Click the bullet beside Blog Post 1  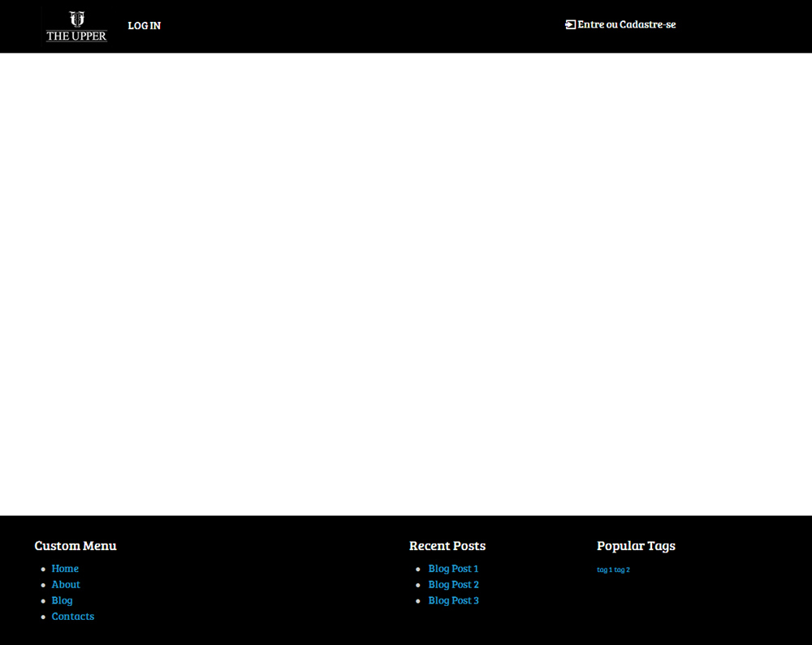[418, 569]
